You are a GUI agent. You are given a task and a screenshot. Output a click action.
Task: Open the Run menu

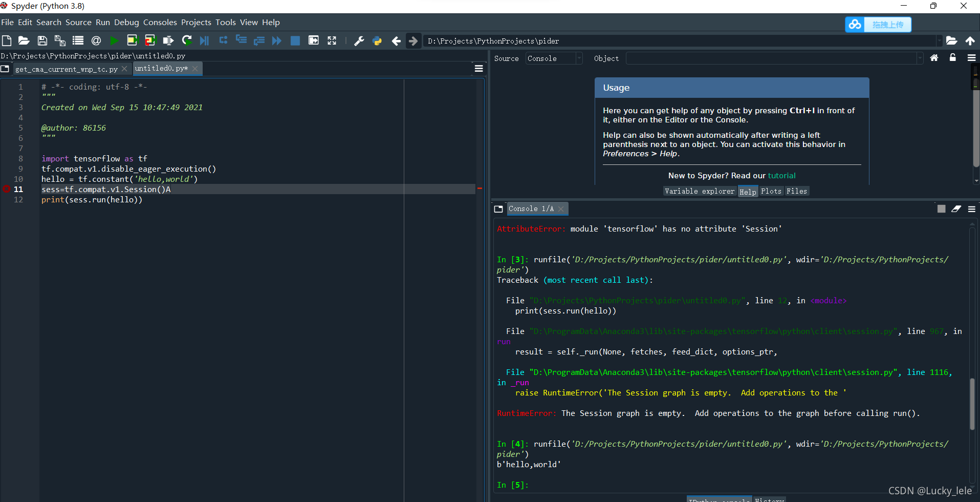[x=102, y=22]
